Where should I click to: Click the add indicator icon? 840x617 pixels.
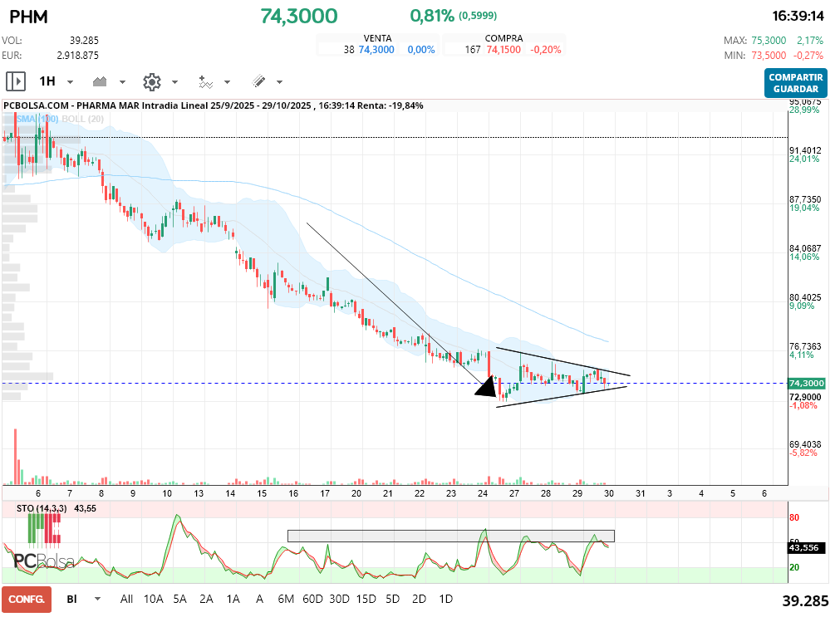click(205, 81)
